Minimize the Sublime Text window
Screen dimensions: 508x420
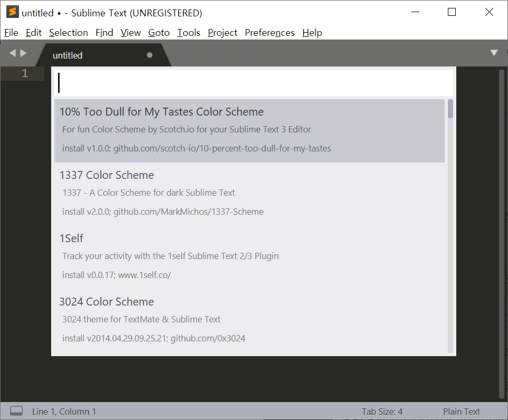coord(415,12)
